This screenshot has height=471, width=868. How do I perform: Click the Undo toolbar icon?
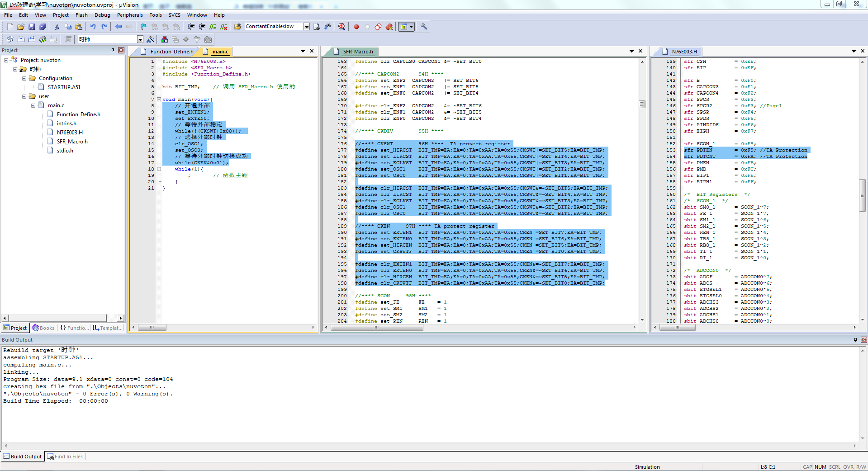pyautogui.click(x=93, y=27)
